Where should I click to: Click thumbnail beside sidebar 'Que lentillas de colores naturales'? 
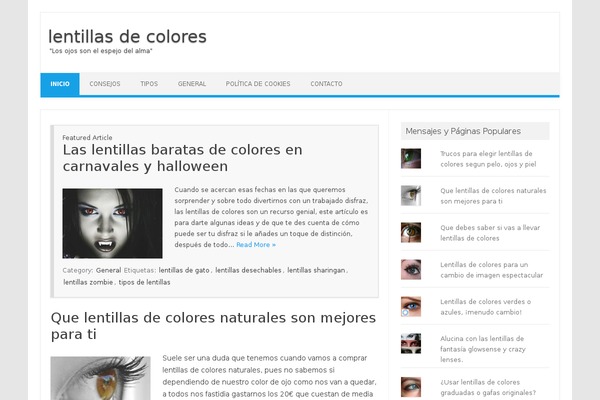411,196
